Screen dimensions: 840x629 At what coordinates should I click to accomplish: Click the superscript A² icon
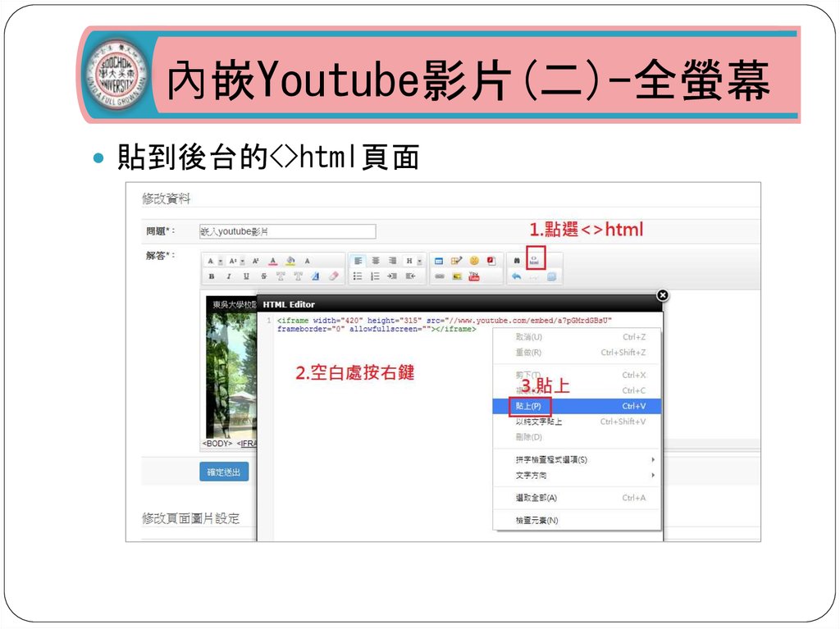click(256, 261)
